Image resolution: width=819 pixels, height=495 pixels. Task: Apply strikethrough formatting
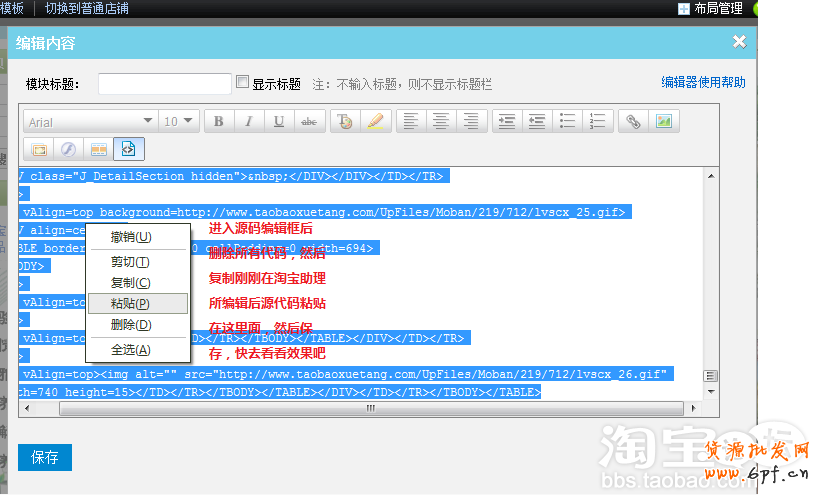pyautogui.click(x=309, y=121)
